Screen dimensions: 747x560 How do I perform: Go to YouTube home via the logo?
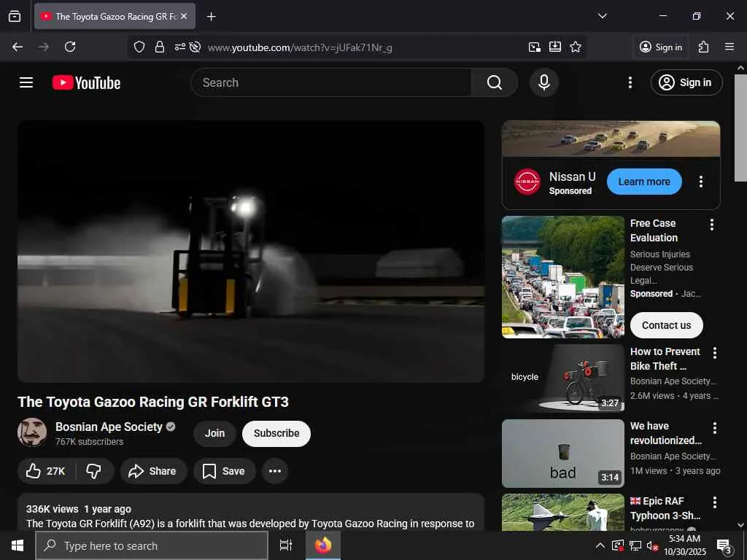86,83
